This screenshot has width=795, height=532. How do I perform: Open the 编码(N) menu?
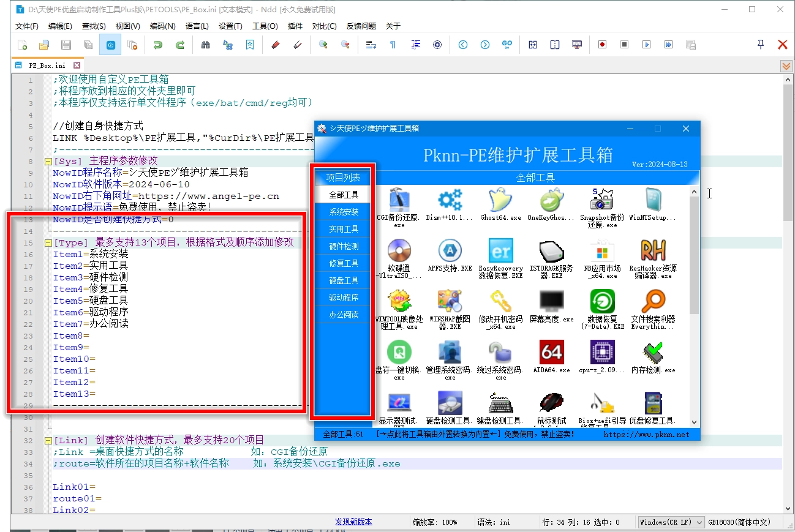pos(162,26)
